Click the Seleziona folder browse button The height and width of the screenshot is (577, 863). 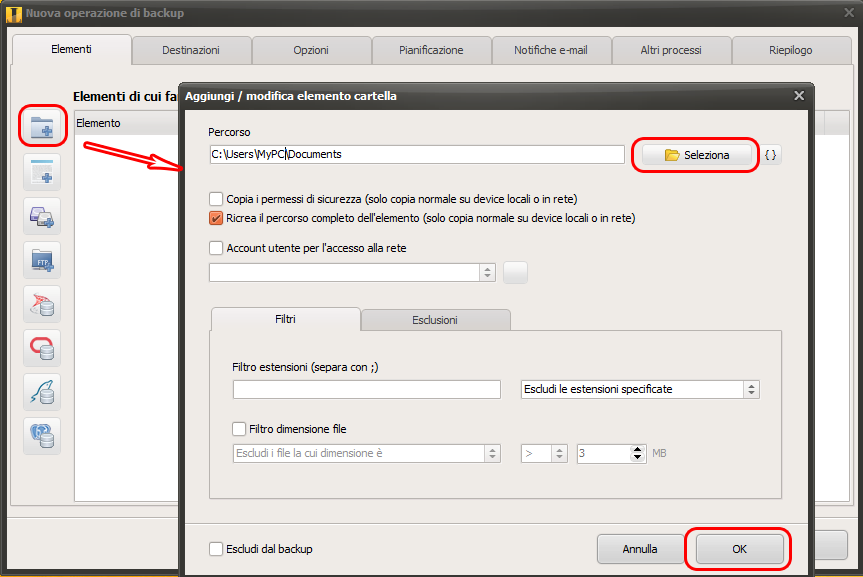(696, 155)
